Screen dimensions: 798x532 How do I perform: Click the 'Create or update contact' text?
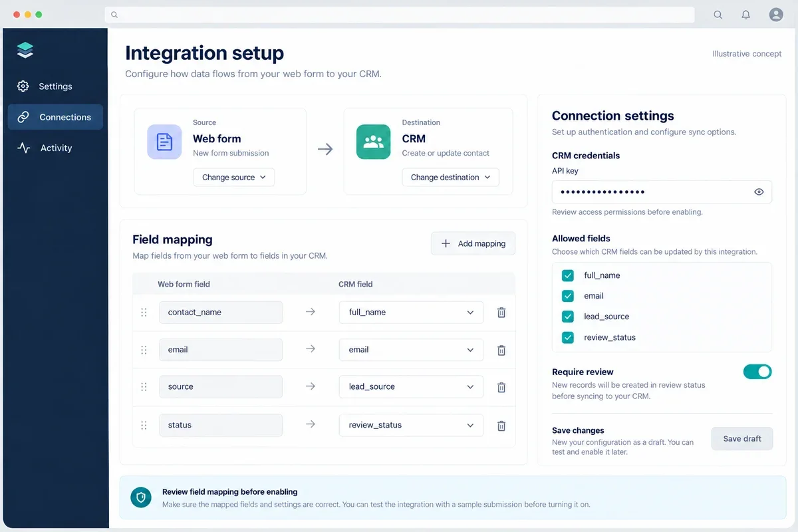(x=446, y=153)
